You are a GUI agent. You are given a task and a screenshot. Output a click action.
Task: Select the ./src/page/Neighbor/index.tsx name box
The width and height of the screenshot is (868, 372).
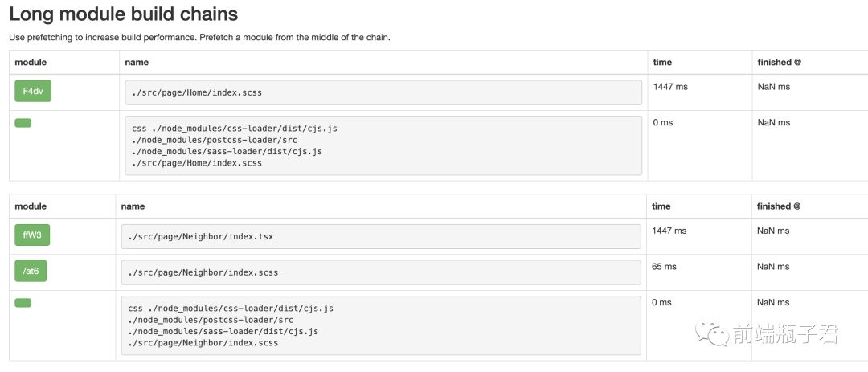pyautogui.click(x=381, y=236)
